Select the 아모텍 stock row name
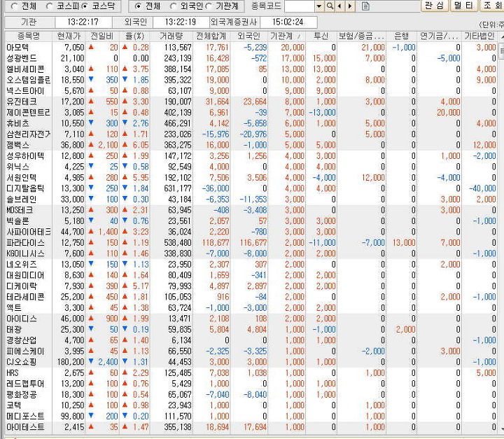The width and height of the screenshot is (504, 439). [x=17, y=48]
